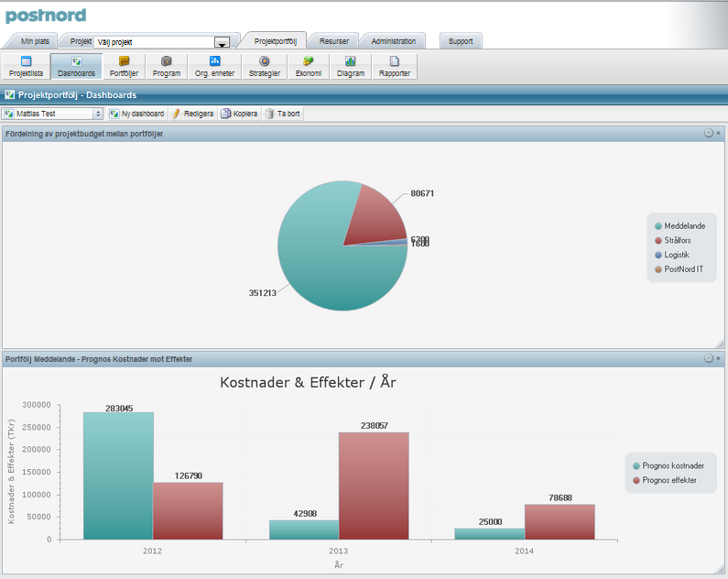Open the Diagram chart icon

351,66
